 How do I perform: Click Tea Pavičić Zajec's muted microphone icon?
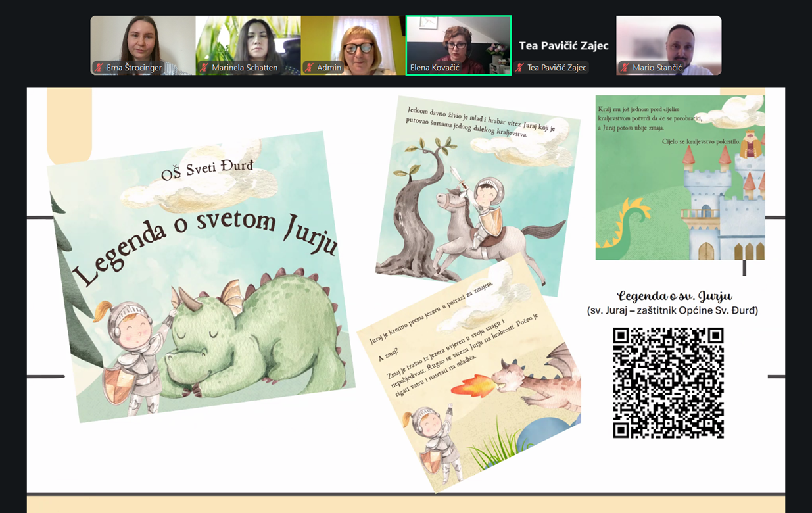[520, 68]
